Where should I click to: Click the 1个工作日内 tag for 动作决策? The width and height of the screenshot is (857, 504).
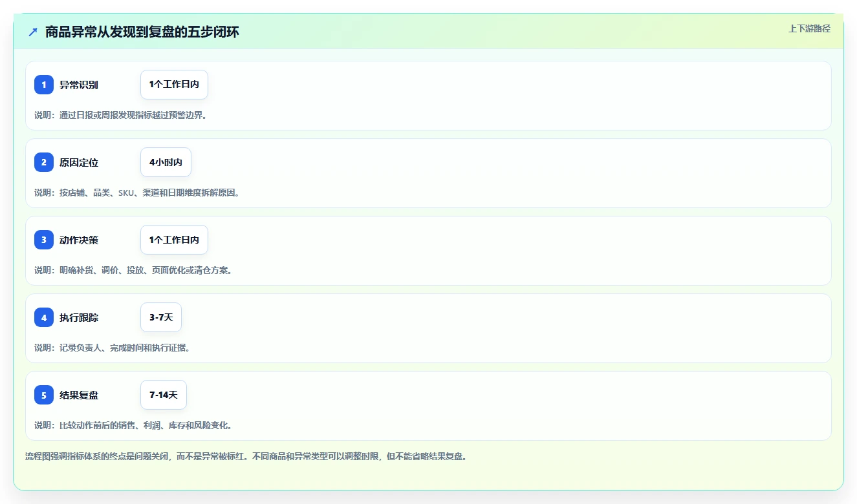[x=174, y=240]
